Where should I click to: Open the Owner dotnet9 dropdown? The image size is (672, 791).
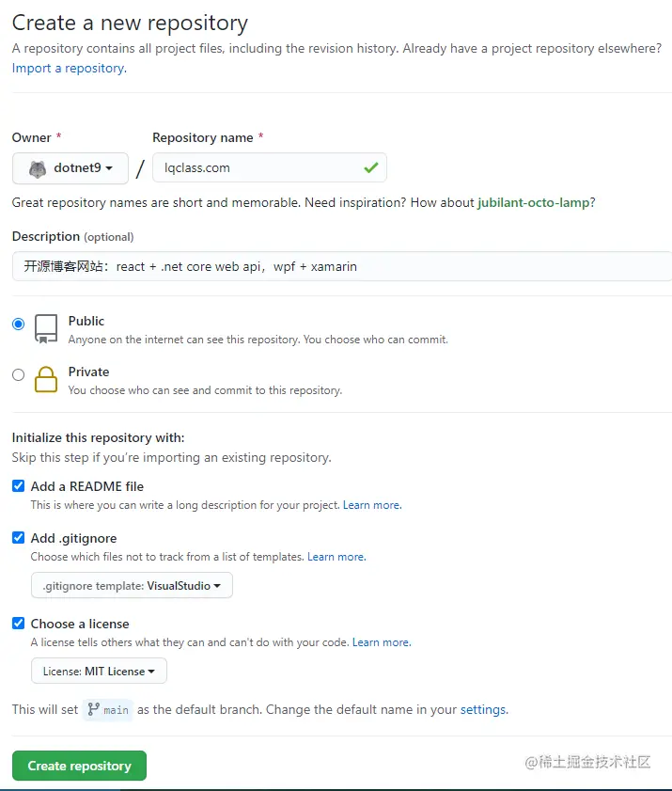click(70, 168)
